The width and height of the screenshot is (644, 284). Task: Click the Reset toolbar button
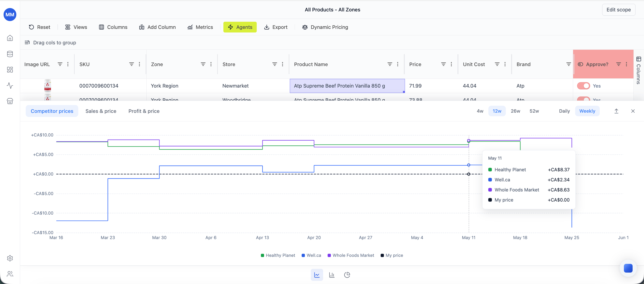tap(40, 27)
